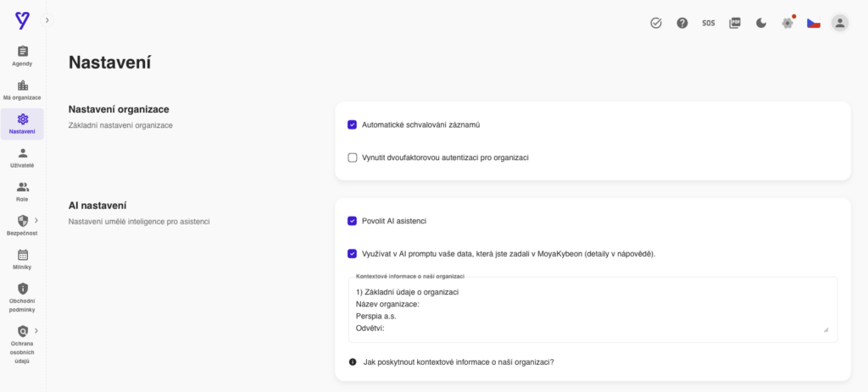Click the SOS icon in header
Image resolution: width=868 pixels, height=392 pixels.
[x=709, y=23]
